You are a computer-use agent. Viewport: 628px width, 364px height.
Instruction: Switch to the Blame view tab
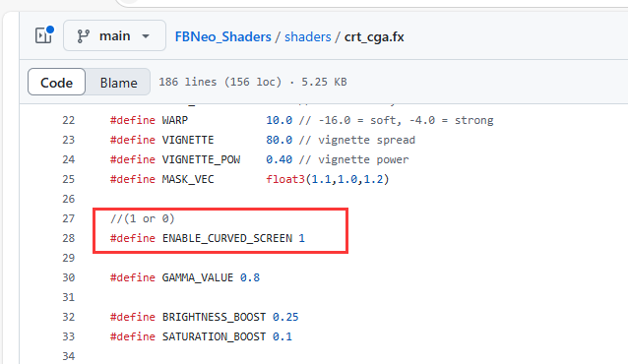click(118, 82)
